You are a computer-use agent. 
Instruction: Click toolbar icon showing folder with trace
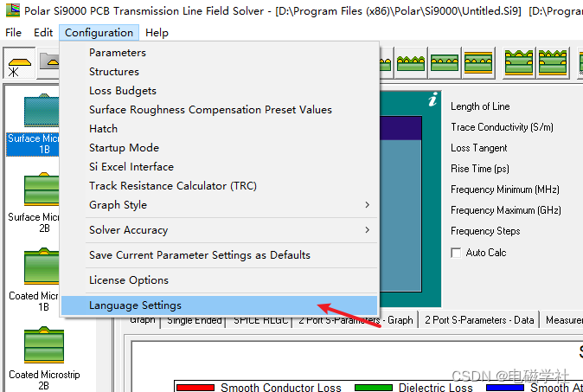(48, 62)
